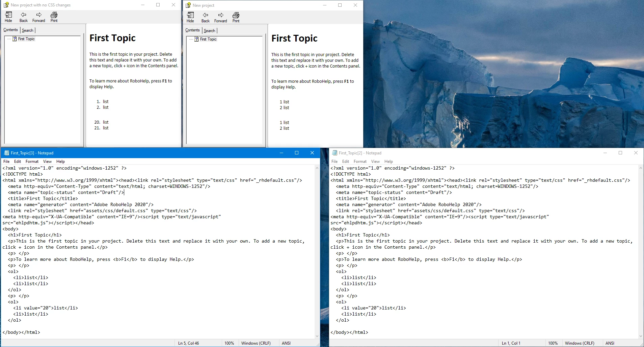Click Forward arrow in 'New project with no CSS changes' window
This screenshot has width=644, height=347.
point(39,15)
